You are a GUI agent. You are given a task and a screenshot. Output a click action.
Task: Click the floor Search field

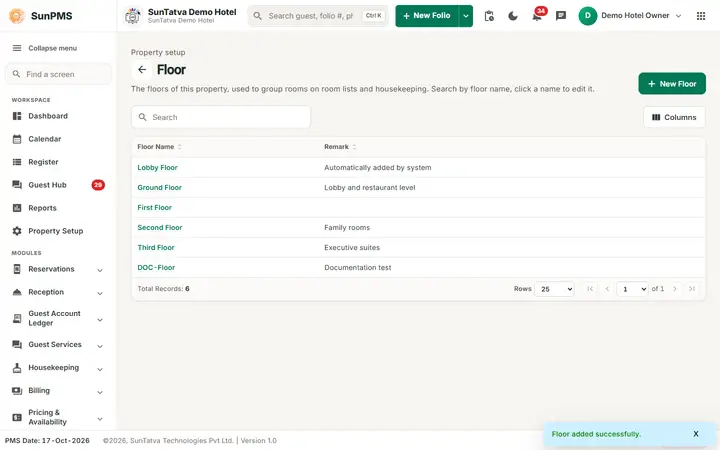coord(221,117)
